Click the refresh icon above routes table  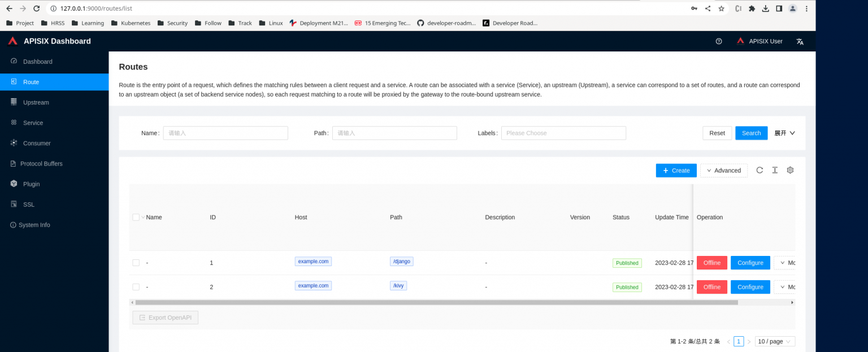[759, 170]
